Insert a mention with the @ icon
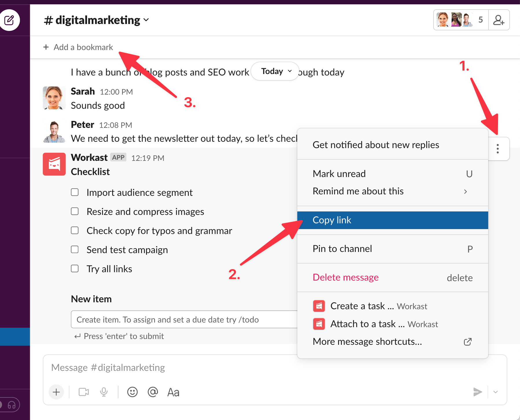 click(x=153, y=392)
